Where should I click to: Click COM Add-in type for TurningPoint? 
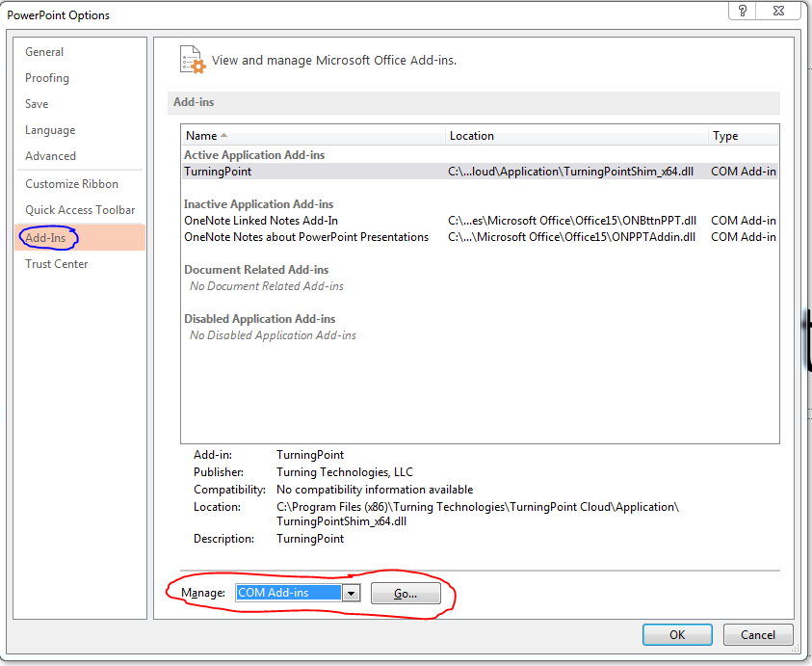[743, 171]
